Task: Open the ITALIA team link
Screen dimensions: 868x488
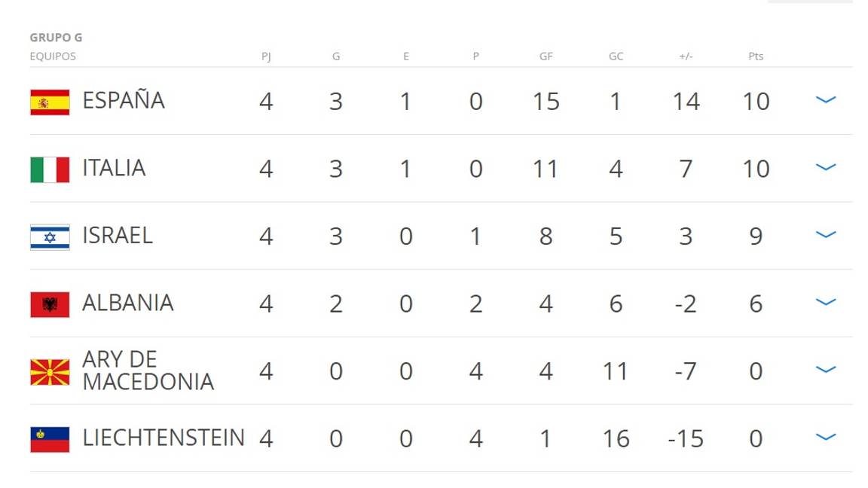Action: [x=114, y=168]
